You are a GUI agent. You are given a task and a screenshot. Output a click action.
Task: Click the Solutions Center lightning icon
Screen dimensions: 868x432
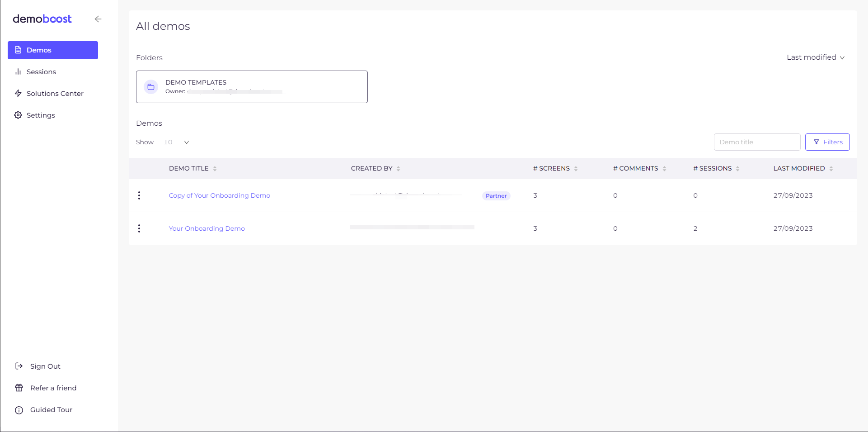[18, 93]
